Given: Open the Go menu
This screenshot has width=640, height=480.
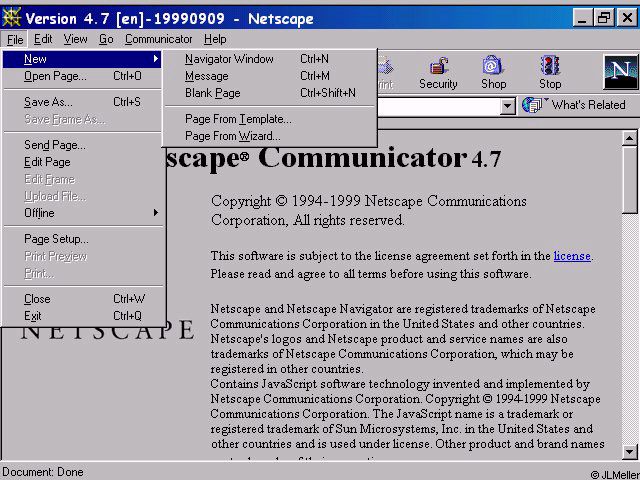Looking at the screenshot, I should (x=106, y=39).
